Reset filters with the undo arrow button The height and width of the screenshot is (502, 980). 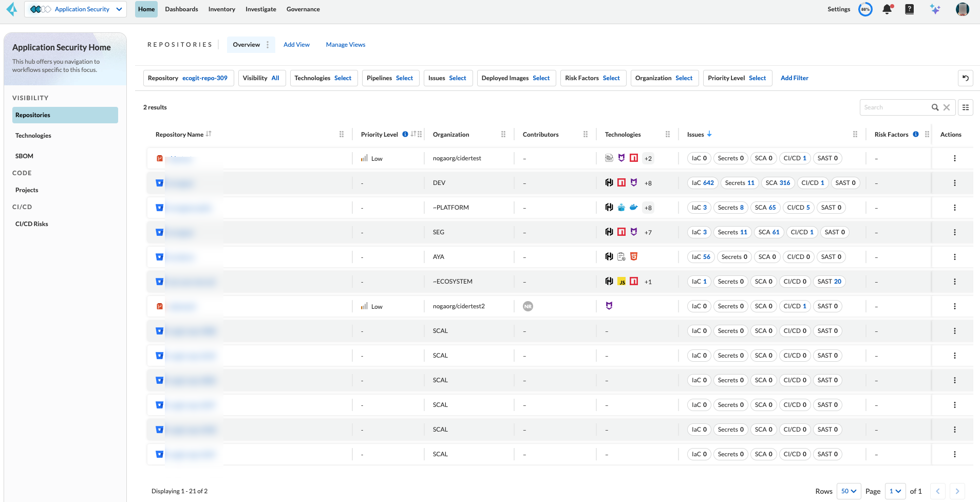pos(966,78)
